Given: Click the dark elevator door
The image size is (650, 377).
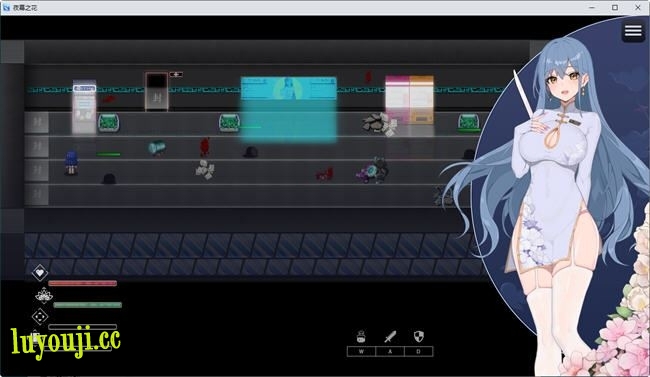Looking at the screenshot, I should 157,91.
